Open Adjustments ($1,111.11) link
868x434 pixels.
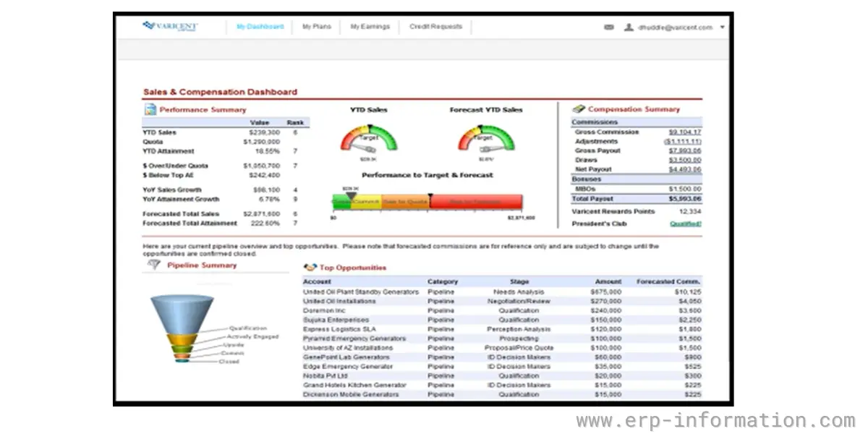(x=682, y=142)
